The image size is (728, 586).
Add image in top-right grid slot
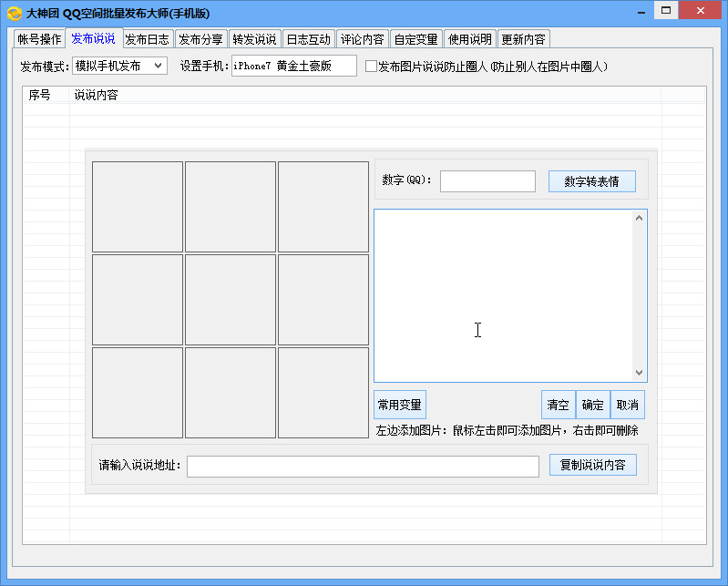pos(323,207)
